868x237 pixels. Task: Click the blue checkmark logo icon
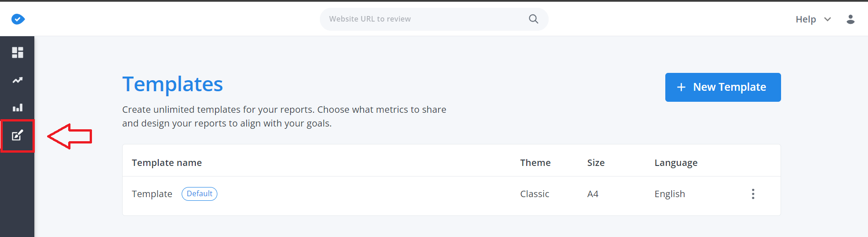pyautogui.click(x=18, y=19)
